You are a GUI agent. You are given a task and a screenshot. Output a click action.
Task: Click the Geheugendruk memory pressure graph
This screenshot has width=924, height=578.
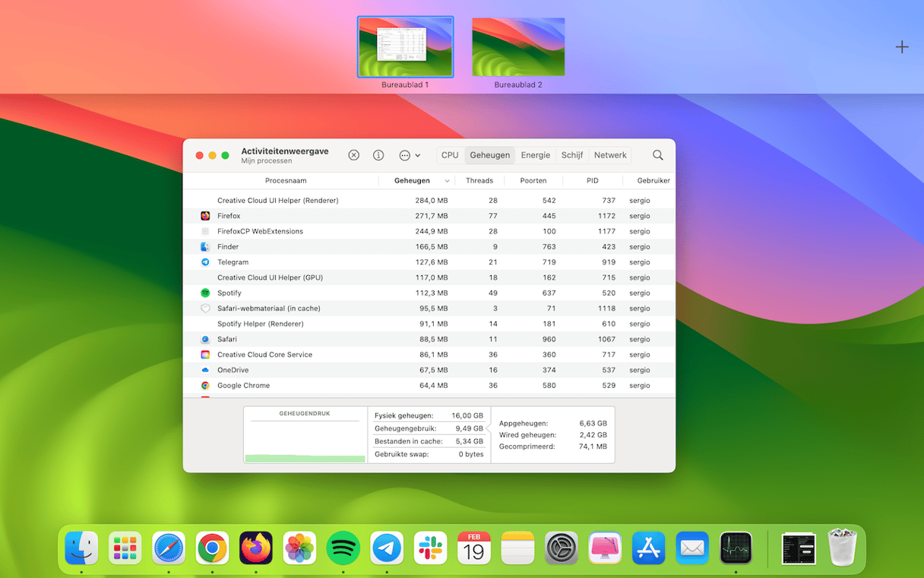305,441
